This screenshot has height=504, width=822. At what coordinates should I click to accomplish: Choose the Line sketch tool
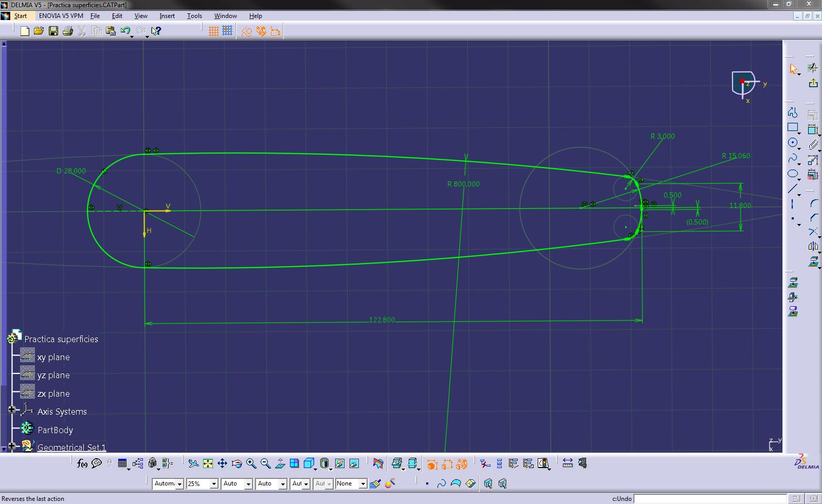pos(793,189)
